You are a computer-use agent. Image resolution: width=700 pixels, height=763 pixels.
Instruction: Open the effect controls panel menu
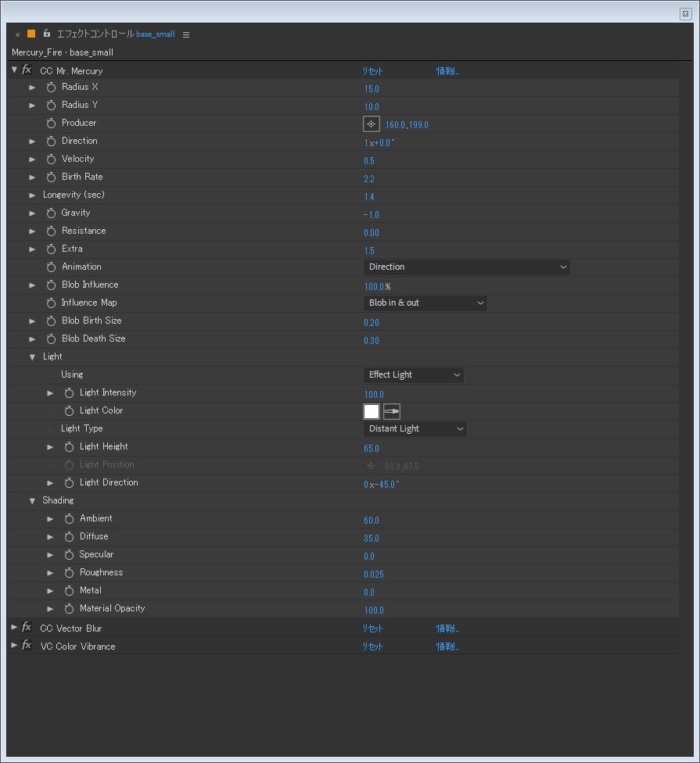(x=186, y=34)
